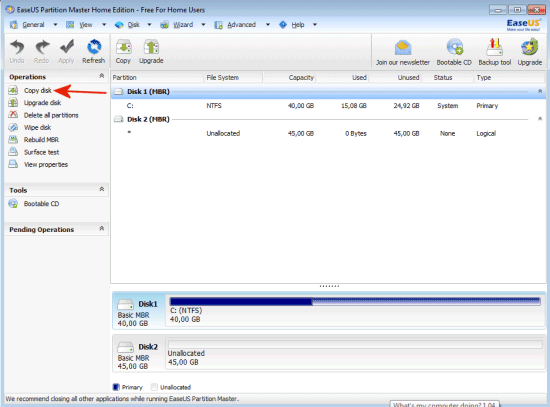Open the View menu

point(86,25)
